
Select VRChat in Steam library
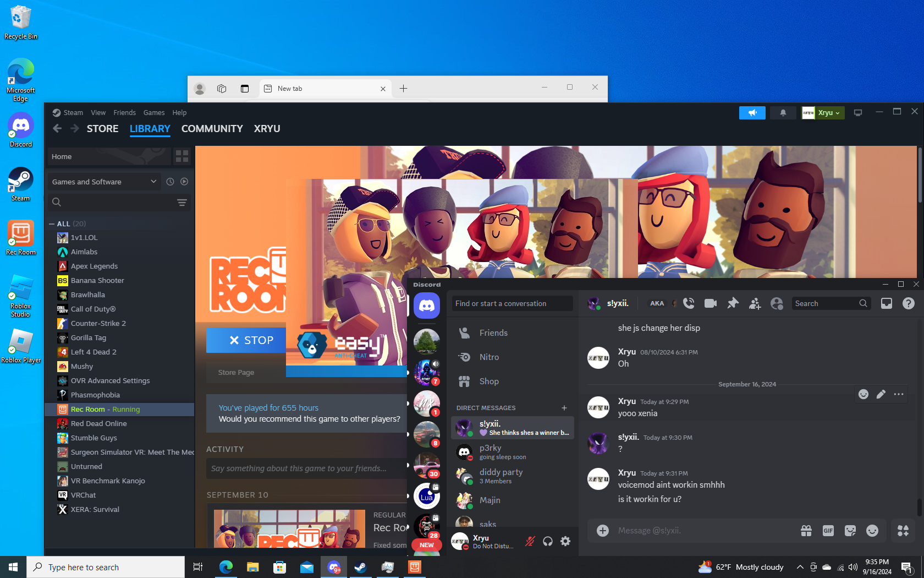point(119,495)
